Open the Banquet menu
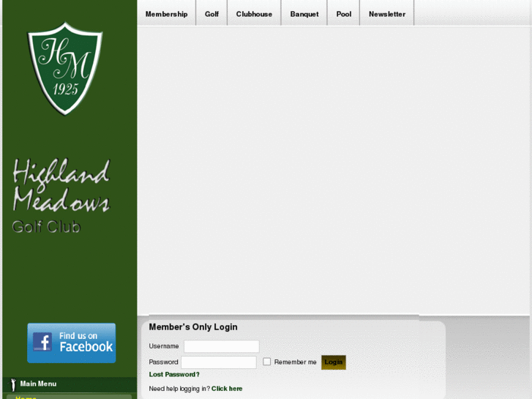Image resolution: width=532 pixels, height=399 pixels. pyautogui.click(x=304, y=14)
